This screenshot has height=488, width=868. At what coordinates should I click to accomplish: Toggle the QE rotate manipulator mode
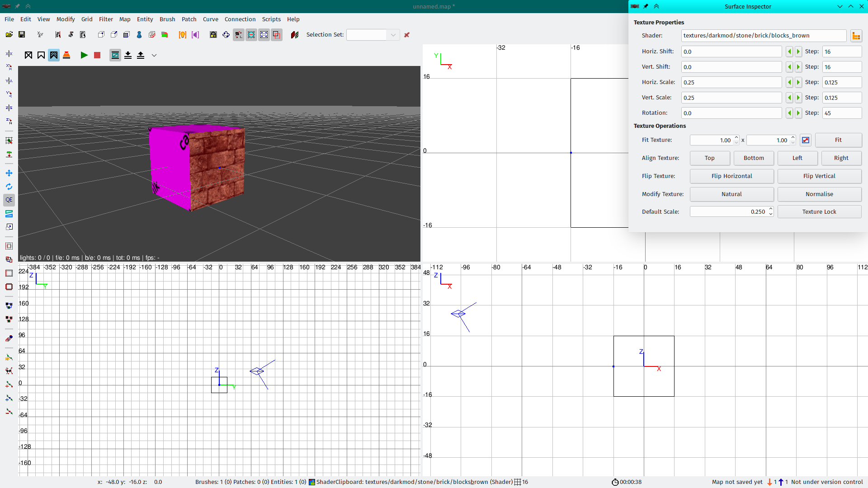[x=9, y=200]
